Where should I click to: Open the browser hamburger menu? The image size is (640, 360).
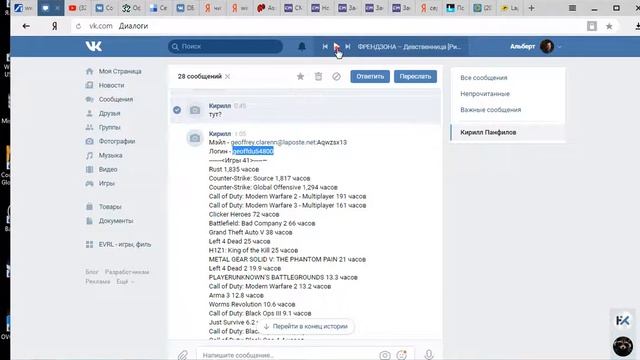(572, 8)
